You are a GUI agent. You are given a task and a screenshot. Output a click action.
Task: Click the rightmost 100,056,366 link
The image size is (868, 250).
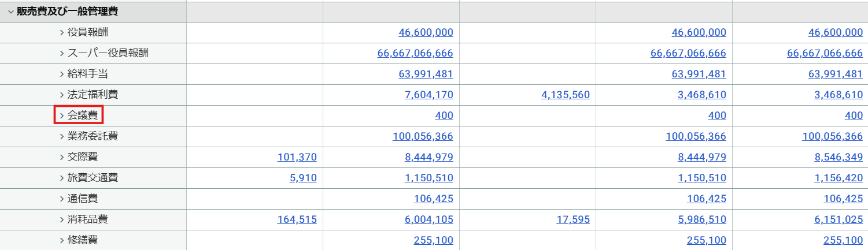[x=833, y=136]
